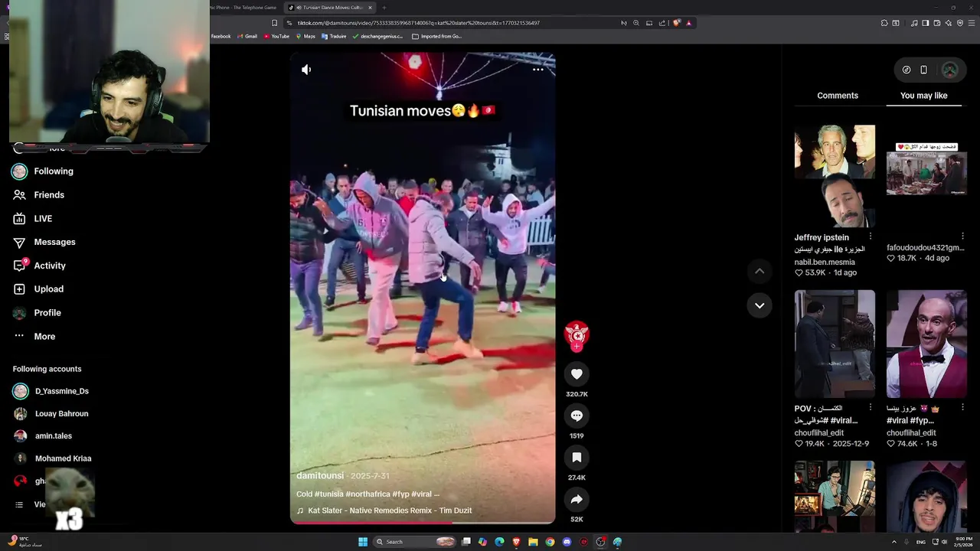980x551 pixels.
Task: Save the video with the bookmark icon
Action: tap(577, 458)
